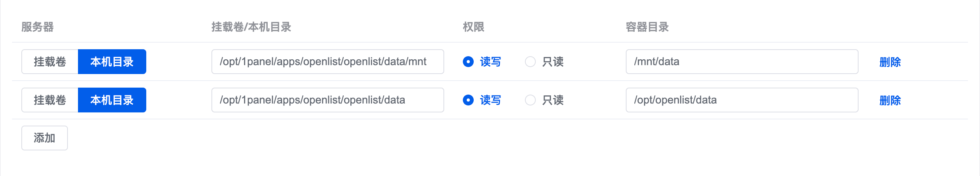Set /mnt/data row to 只读

pyautogui.click(x=530, y=62)
